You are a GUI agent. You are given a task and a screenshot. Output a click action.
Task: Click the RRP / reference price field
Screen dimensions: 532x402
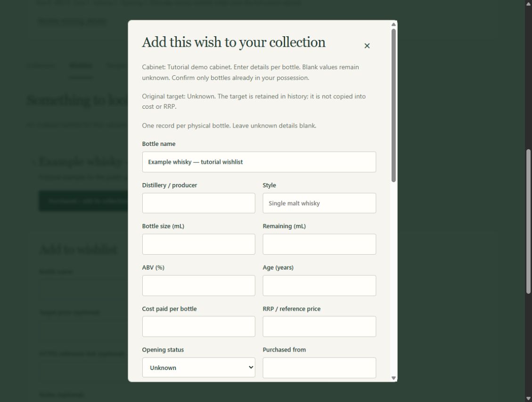point(319,326)
